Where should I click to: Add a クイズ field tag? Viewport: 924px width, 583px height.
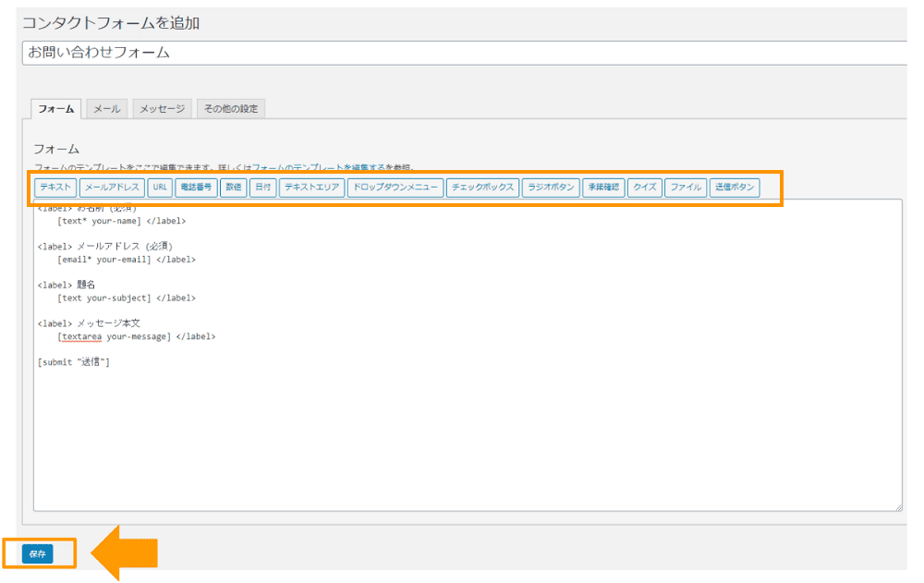(644, 188)
